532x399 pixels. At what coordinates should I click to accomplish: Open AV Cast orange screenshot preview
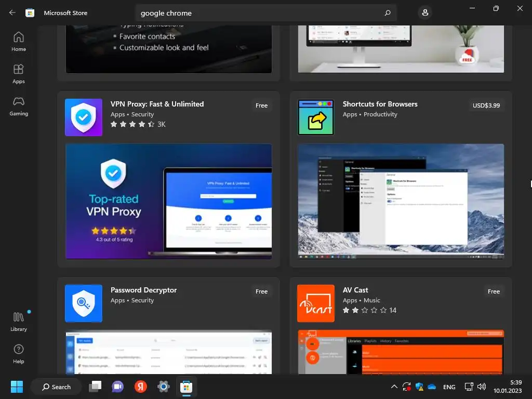(401, 352)
